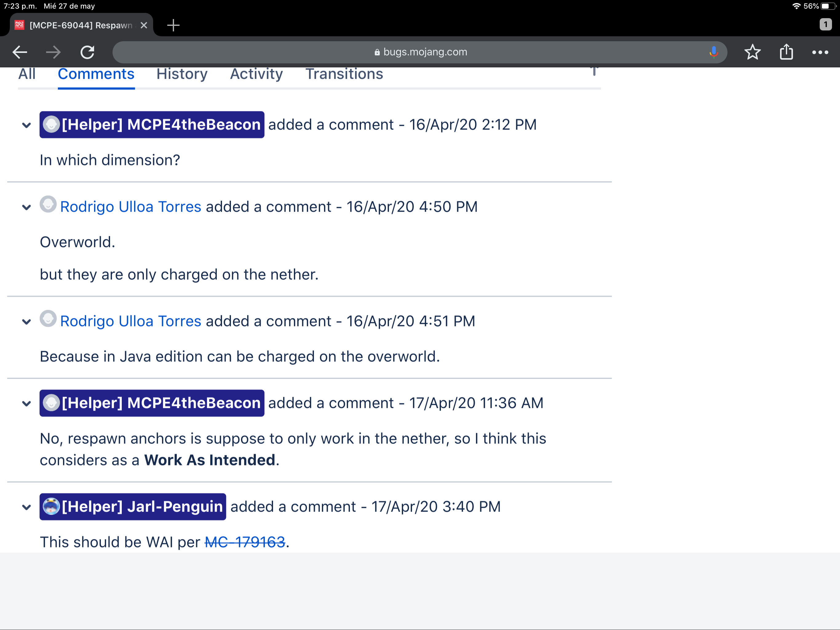Tap the voice search microphone icon
The image size is (840, 630).
(714, 52)
